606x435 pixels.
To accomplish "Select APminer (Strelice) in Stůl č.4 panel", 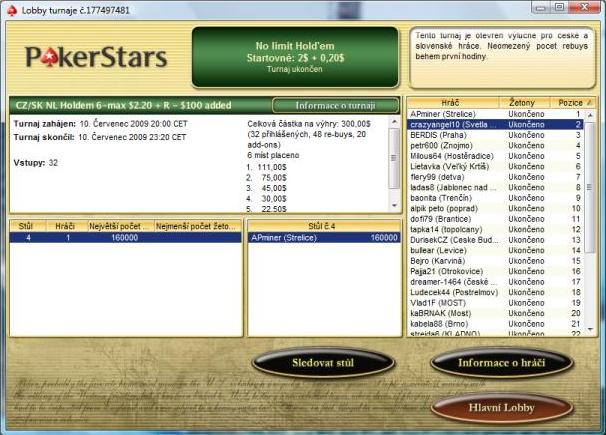I will (x=324, y=238).
